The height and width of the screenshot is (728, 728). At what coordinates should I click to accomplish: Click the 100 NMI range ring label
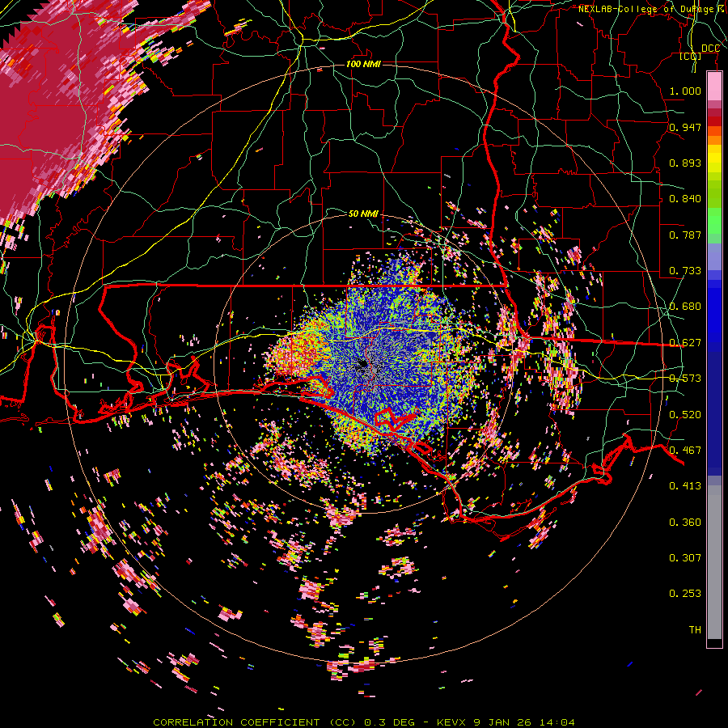[363, 64]
